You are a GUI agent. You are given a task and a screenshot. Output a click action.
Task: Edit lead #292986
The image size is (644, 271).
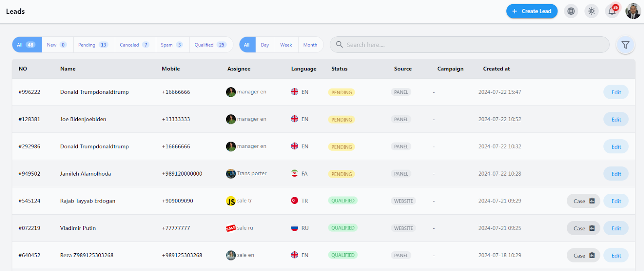(616, 147)
